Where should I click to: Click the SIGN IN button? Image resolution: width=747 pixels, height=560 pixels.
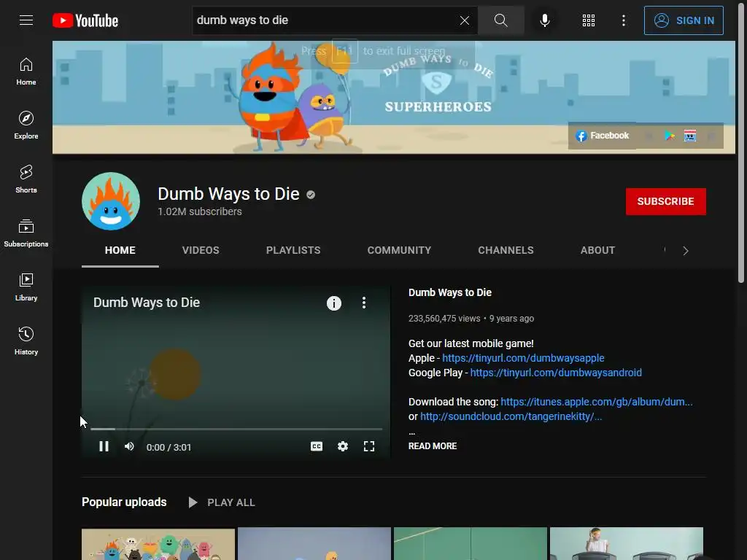point(684,20)
